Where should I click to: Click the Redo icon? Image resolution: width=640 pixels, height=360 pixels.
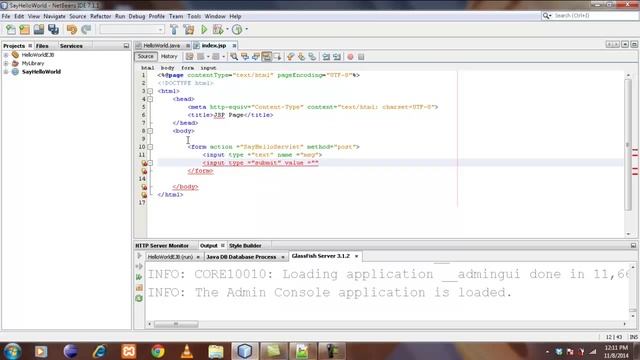(86, 29)
